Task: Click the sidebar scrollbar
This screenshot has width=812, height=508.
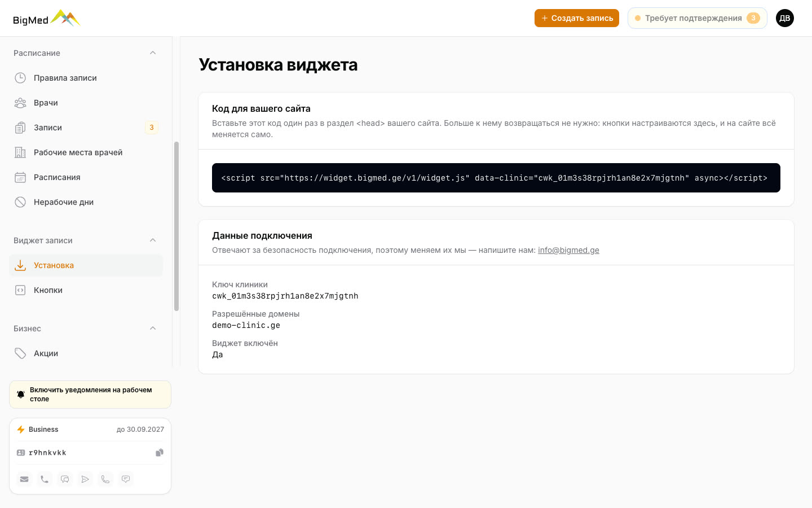Action: tap(176, 226)
